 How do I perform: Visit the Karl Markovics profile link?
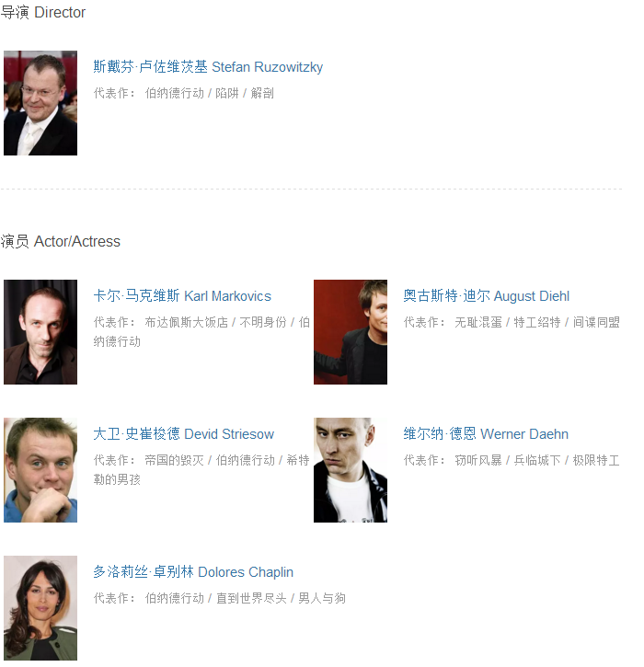[182, 295]
